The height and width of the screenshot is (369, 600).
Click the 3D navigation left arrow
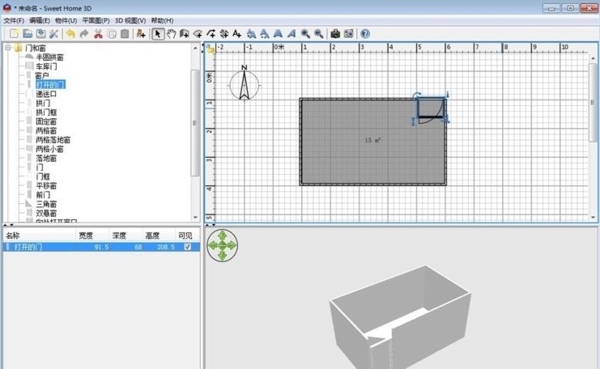(213, 245)
